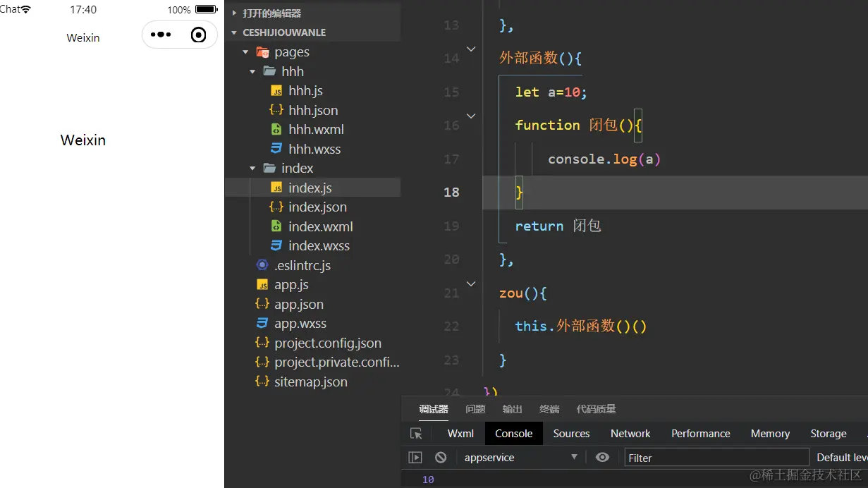The image size is (868, 488).
Task: Switch to the 终端 panel tab
Action: [x=549, y=409]
